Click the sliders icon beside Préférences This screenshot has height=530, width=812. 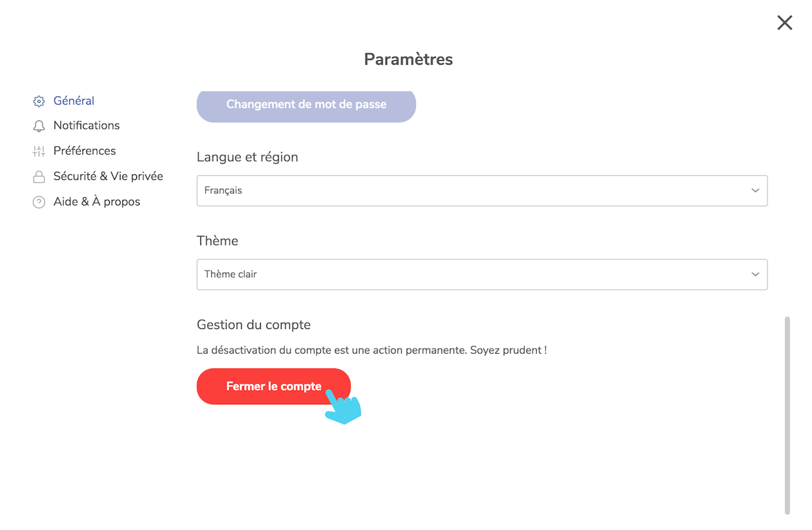click(x=39, y=152)
